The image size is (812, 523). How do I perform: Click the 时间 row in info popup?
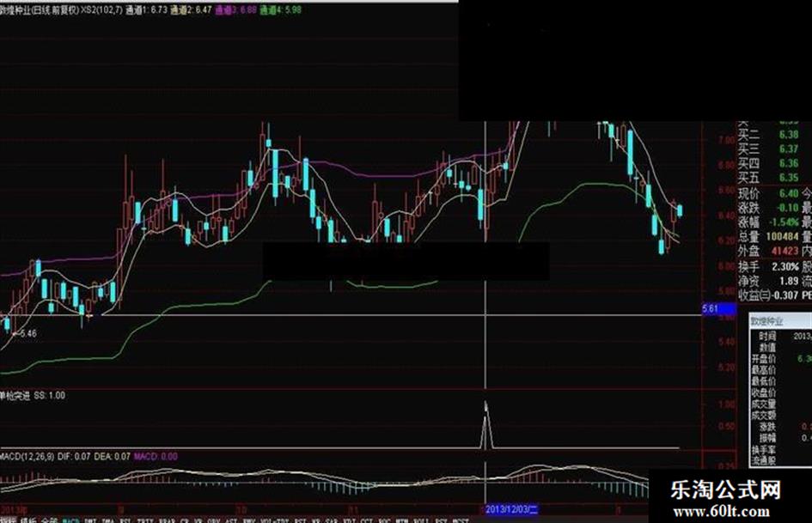(781, 336)
